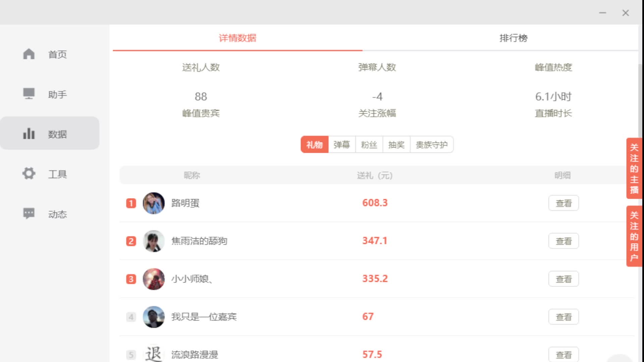Click the avatar of 焦雨洁的舔狗
644x362 pixels.
coord(154,241)
